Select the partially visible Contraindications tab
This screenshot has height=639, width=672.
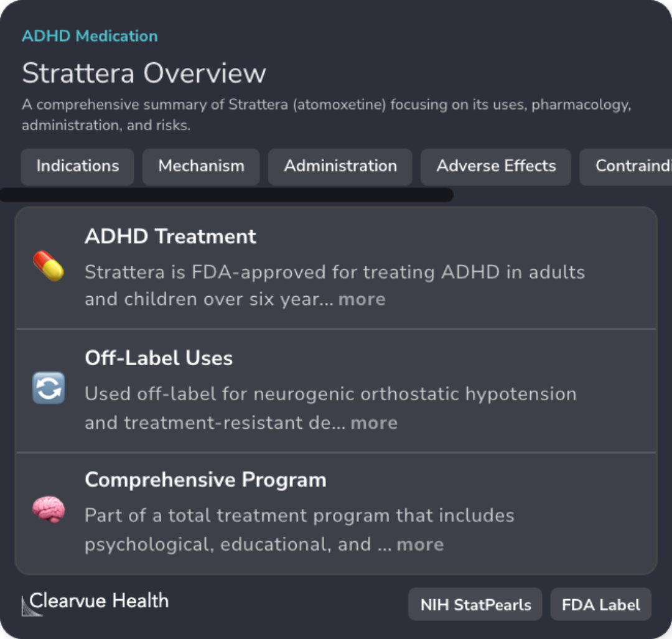coord(628,166)
